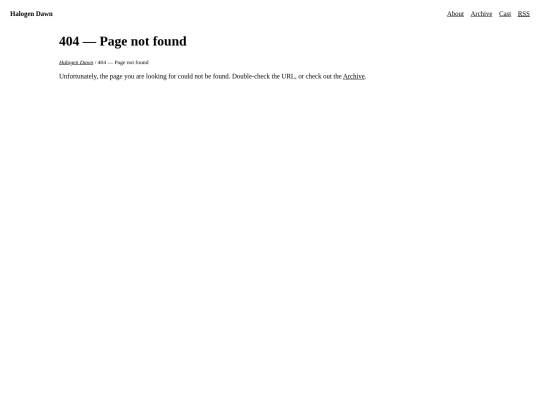Click the large 404 — Page not found heading
540x405 pixels.
pyautogui.click(x=123, y=41)
